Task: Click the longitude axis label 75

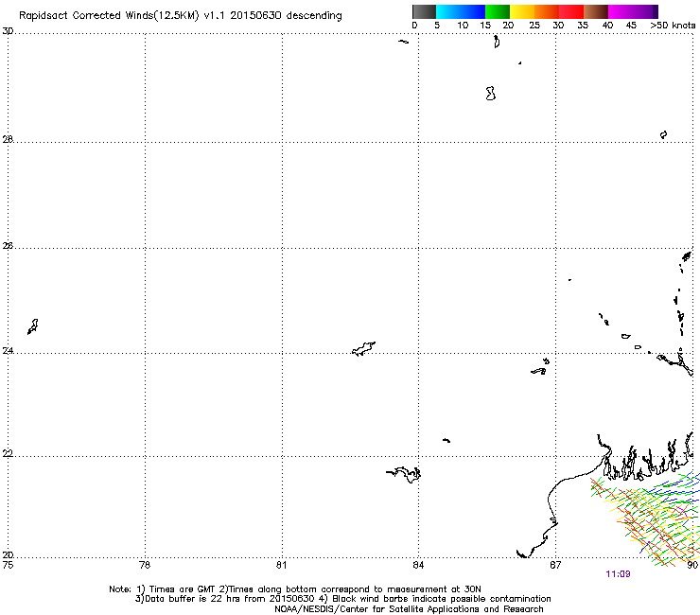Action: 8,565
